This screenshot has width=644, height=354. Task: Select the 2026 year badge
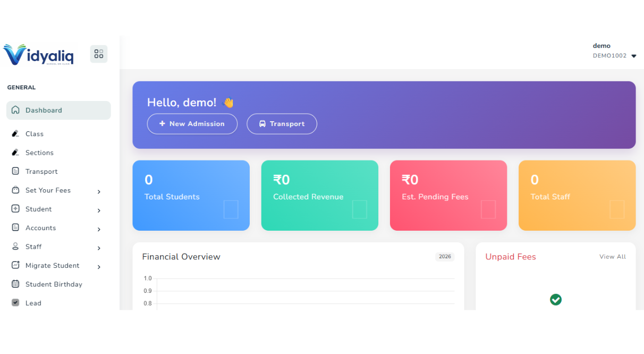[445, 257]
